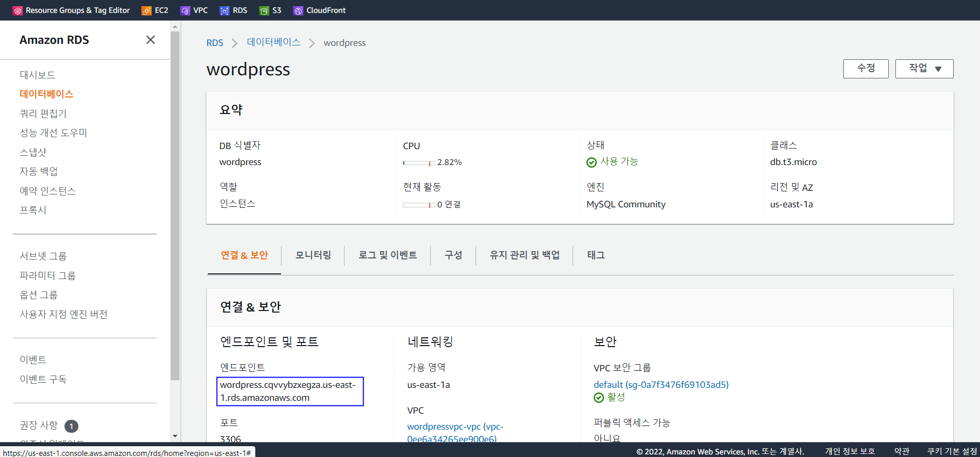980x457 pixels.
Task: Open Resource Groups & Tag Editor icon
Action: click(x=18, y=10)
